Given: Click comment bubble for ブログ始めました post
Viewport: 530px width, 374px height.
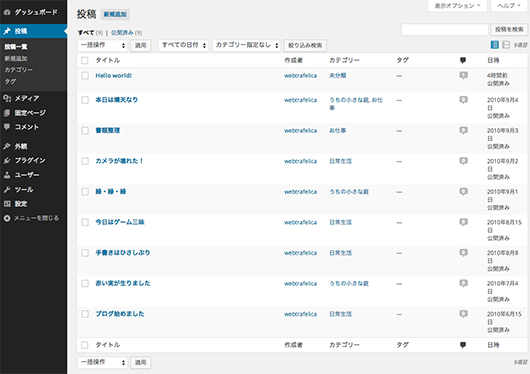Looking at the screenshot, I should [463, 314].
